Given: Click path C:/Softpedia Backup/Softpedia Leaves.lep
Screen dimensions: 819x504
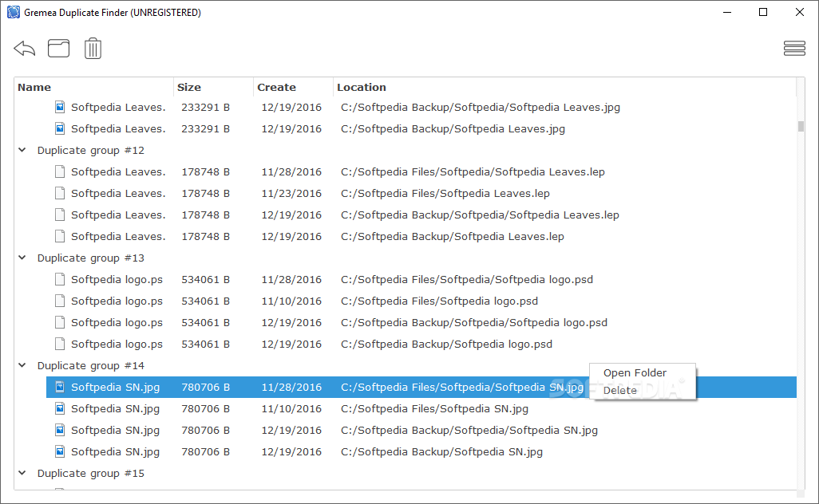Looking at the screenshot, I should [453, 236].
